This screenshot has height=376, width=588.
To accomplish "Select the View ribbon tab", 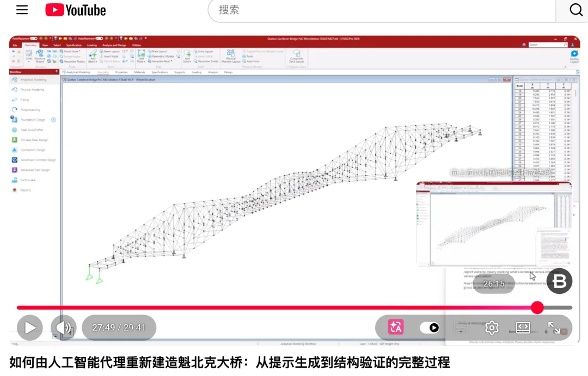I will [45, 45].
